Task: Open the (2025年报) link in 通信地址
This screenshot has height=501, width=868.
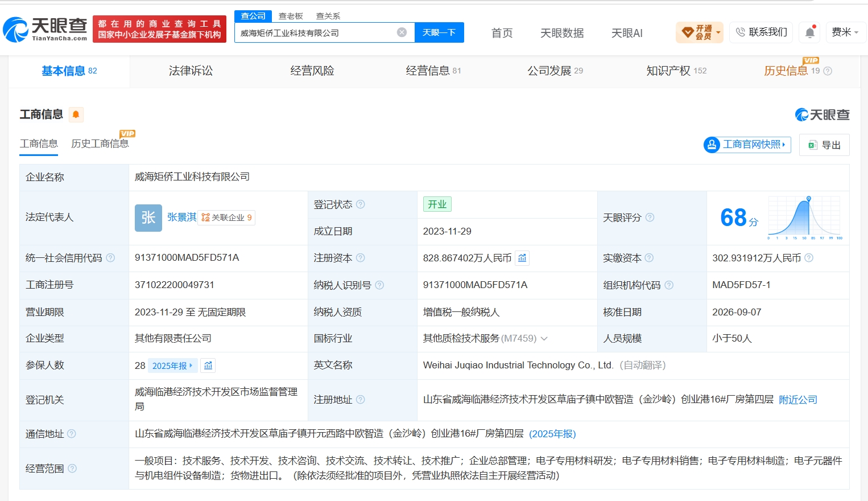Action: coord(552,434)
